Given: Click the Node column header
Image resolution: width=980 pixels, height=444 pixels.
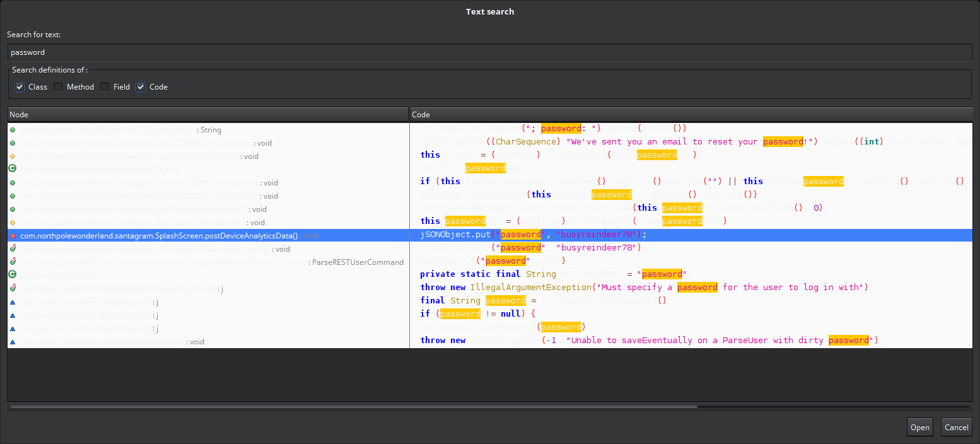Looking at the screenshot, I should click(207, 115).
